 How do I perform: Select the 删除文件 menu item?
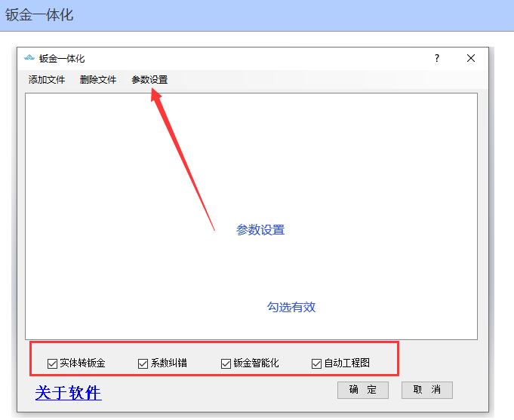coord(98,80)
